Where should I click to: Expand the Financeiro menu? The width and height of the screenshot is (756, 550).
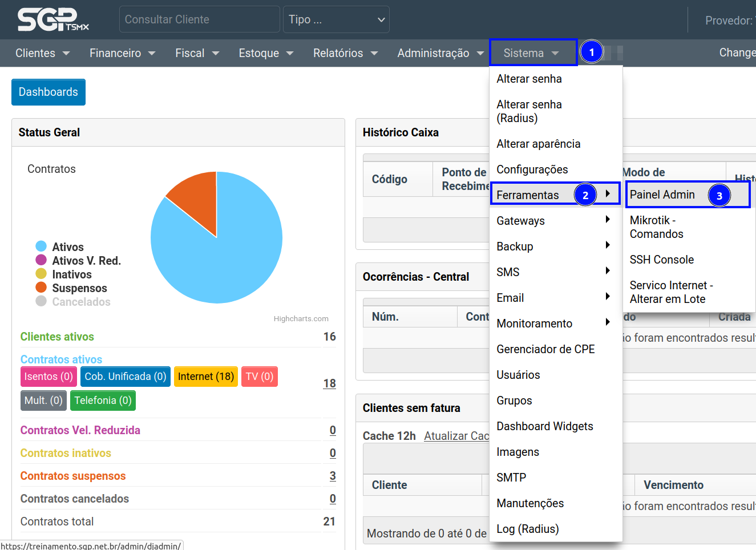[122, 53]
